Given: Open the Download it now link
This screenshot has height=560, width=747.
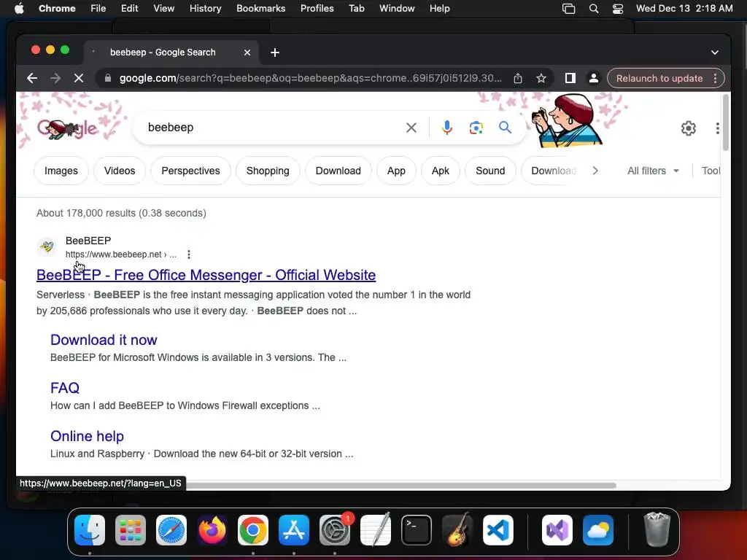Looking at the screenshot, I should click(x=104, y=340).
